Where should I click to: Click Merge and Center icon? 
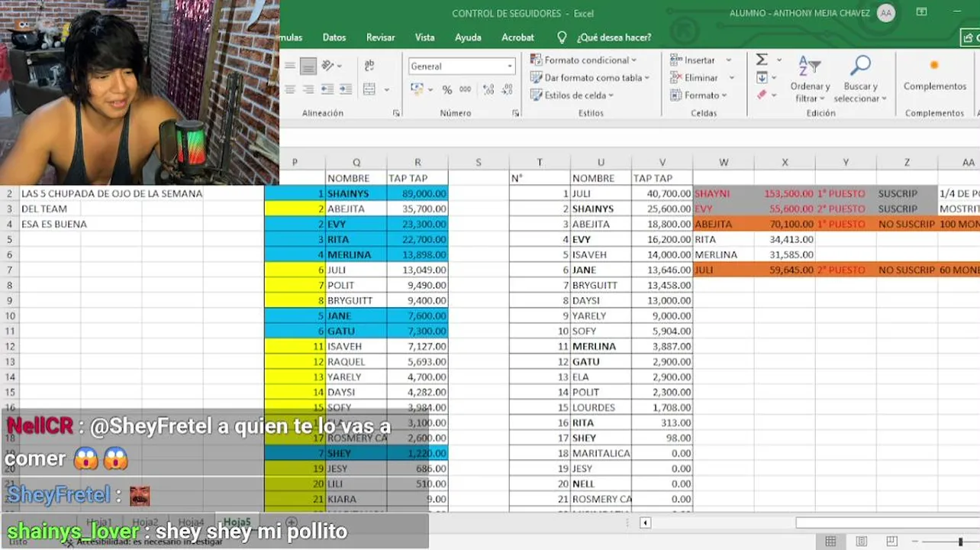pos(369,89)
